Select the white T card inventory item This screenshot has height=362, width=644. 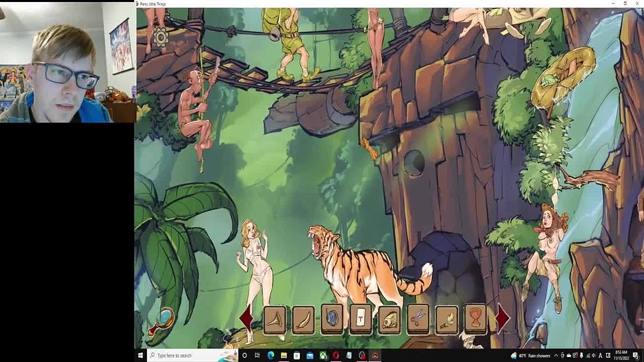pos(361,319)
